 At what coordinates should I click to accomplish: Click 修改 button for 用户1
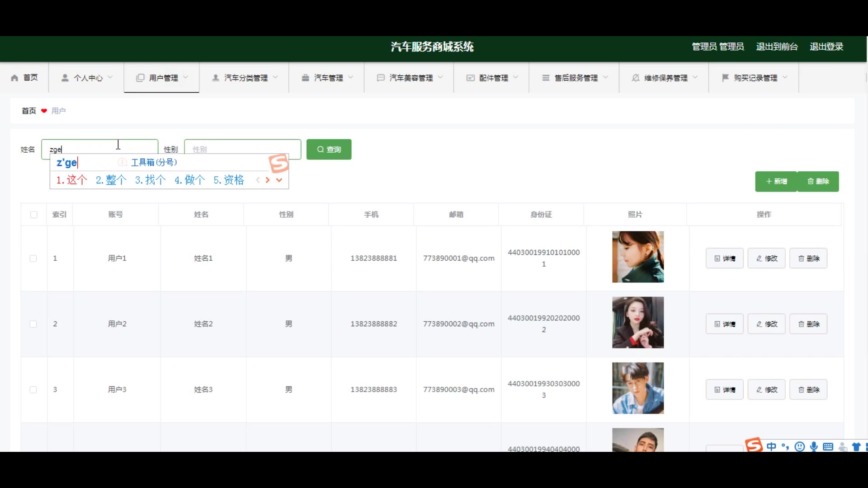click(767, 258)
